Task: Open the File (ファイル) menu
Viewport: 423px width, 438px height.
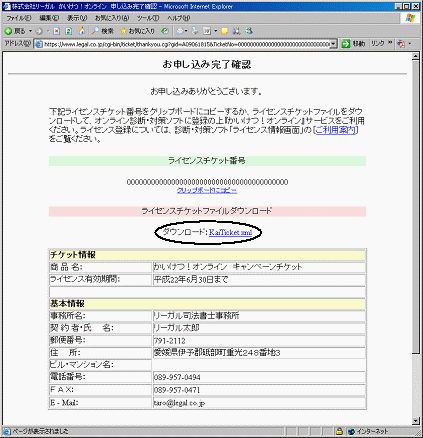Action: pyautogui.click(x=19, y=18)
